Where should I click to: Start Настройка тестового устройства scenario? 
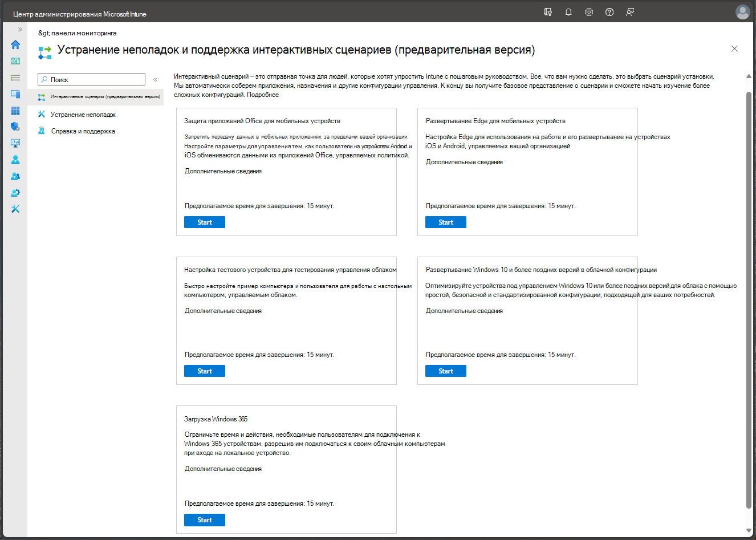click(x=205, y=371)
